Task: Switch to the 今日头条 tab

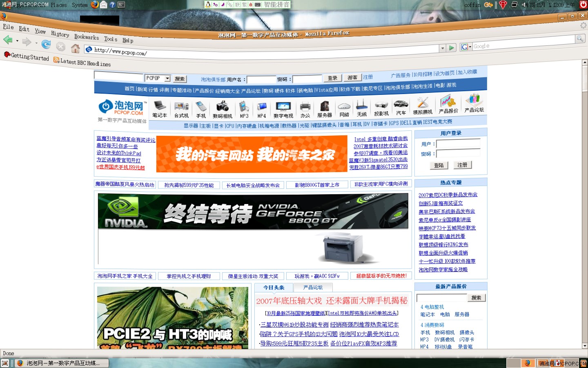Action: [274, 287]
